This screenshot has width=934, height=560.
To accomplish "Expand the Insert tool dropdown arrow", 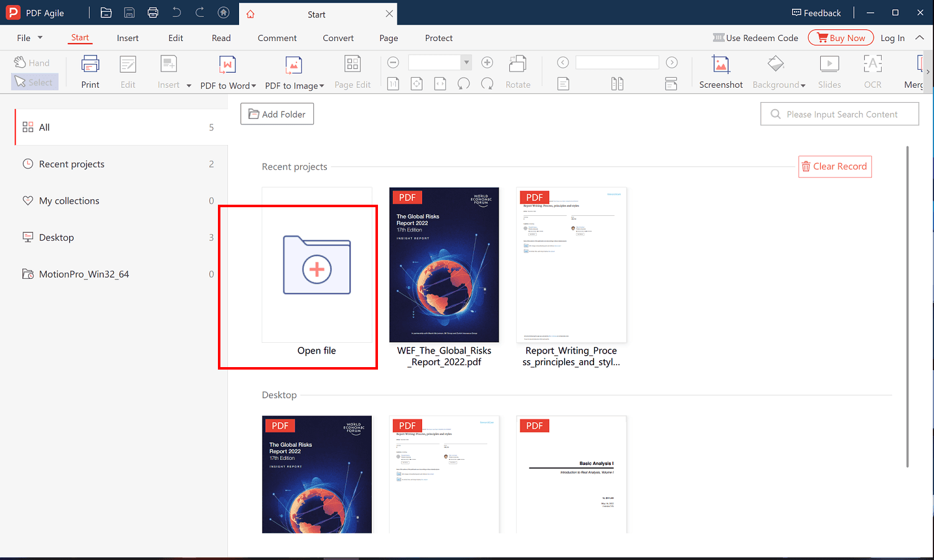I will pos(189,85).
